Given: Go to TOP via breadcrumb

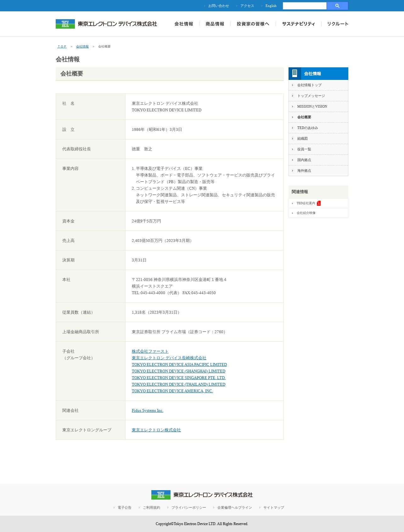Looking at the screenshot, I should pos(62,47).
